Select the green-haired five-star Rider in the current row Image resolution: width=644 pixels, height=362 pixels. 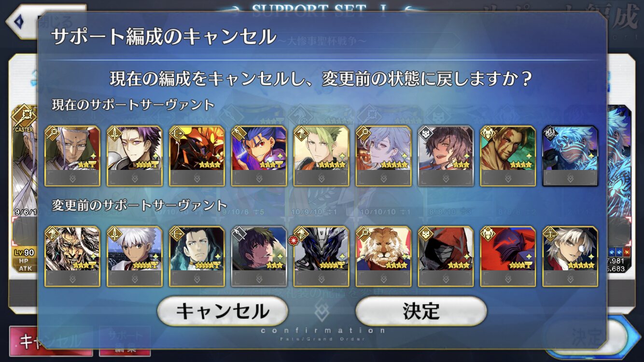tap(322, 156)
